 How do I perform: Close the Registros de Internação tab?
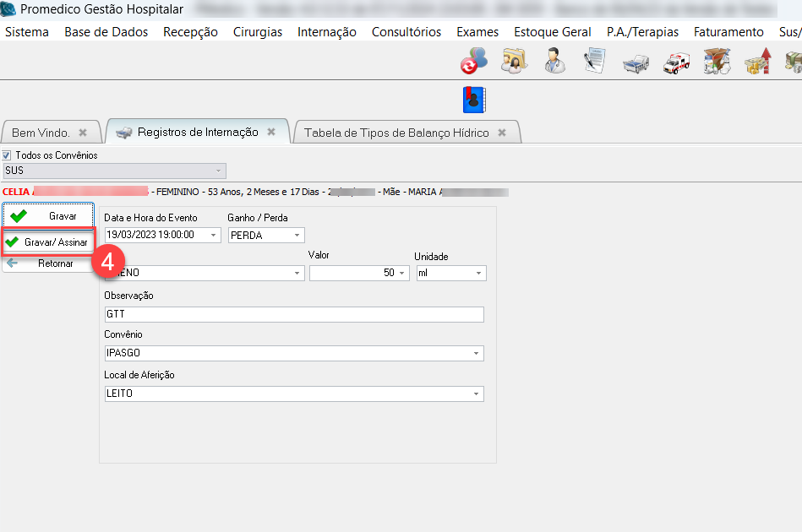(271, 132)
